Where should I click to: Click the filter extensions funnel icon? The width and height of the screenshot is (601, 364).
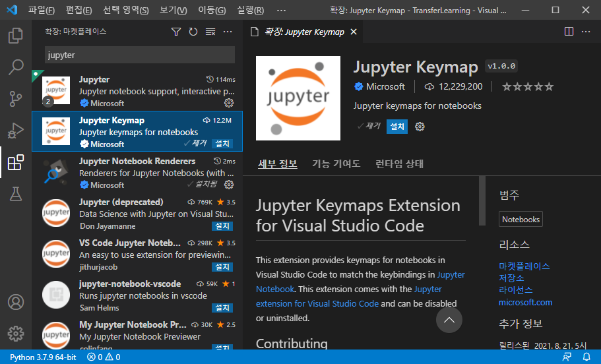tap(176, 32)
